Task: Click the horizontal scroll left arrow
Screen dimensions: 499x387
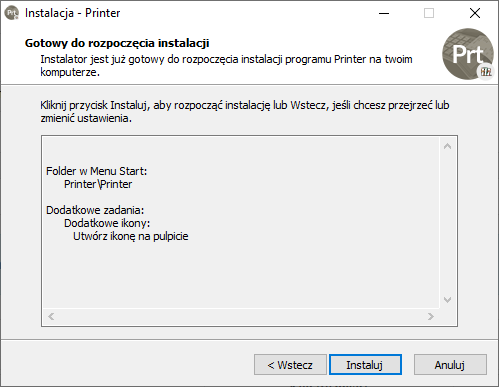Action: [x=51, y=316]
